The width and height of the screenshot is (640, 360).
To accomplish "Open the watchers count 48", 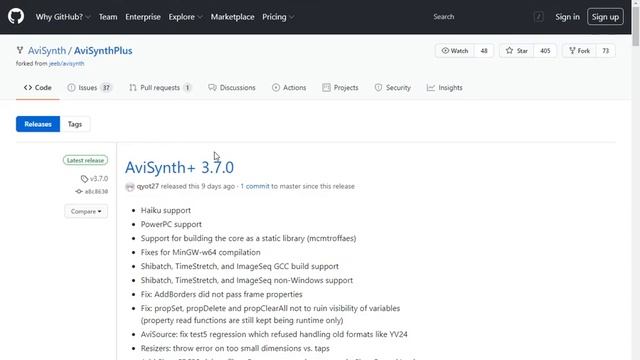I will tap(484, 51).
